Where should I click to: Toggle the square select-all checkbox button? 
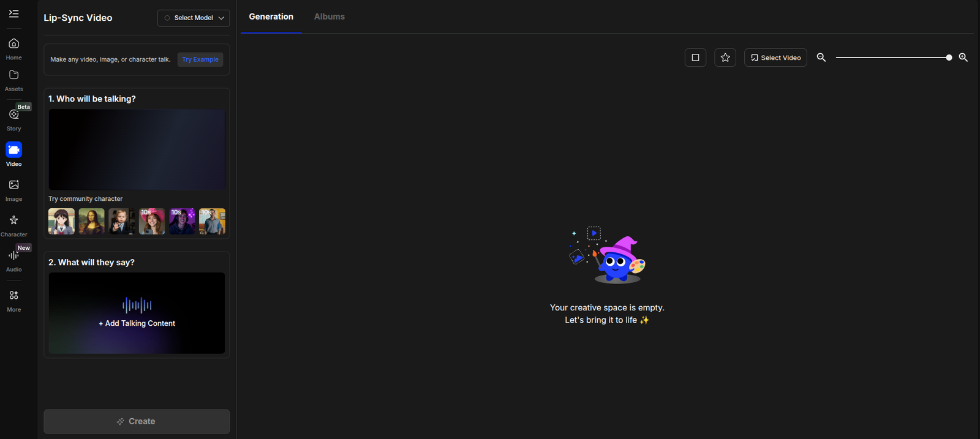point(695,58)
